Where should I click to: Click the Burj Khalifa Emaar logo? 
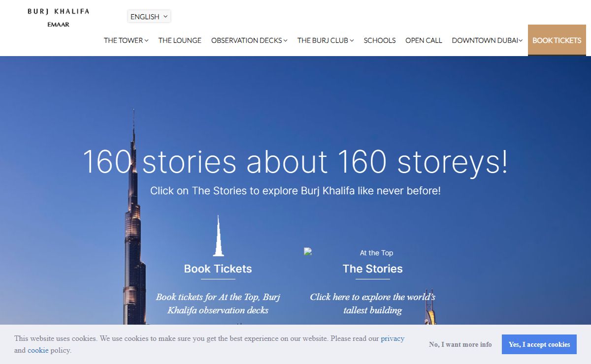[58, 18]
